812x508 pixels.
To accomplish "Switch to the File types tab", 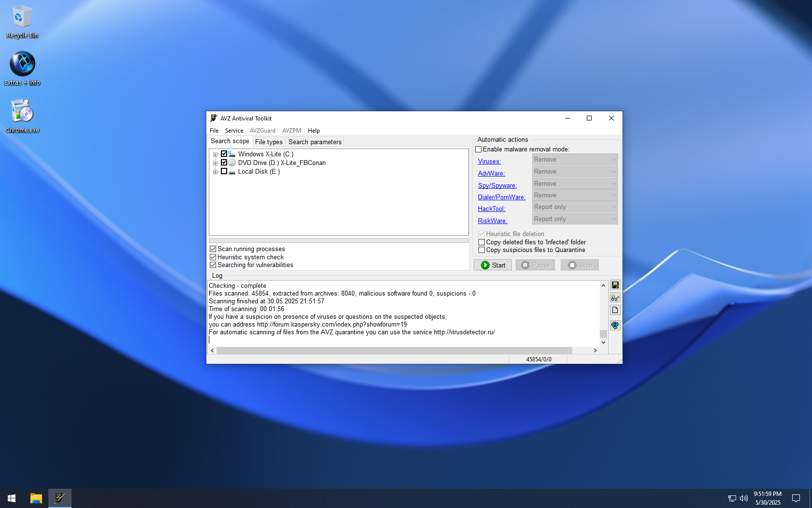I will 268,142.
